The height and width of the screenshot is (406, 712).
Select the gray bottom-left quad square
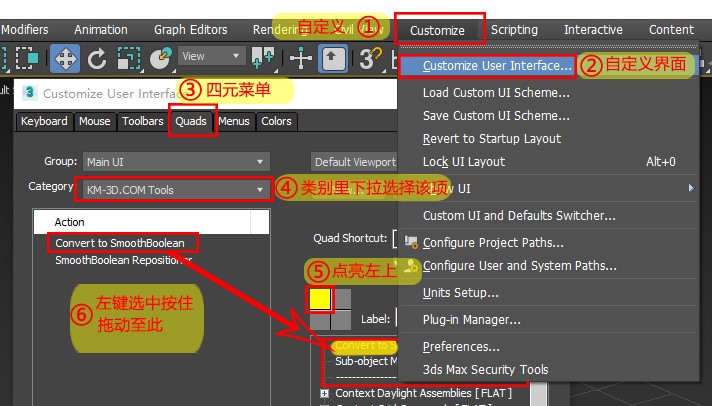320,321
